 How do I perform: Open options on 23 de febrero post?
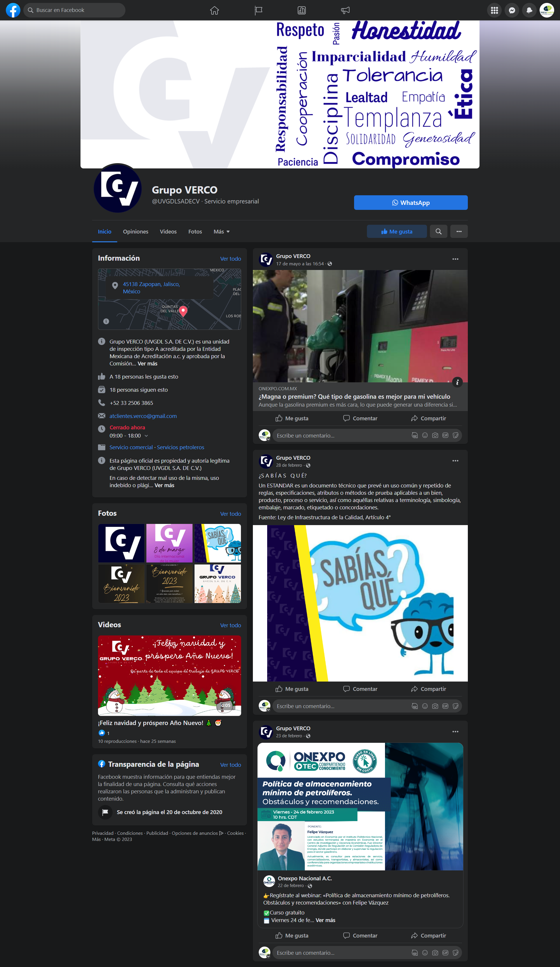pyautogui.click(x=455, y=731)
